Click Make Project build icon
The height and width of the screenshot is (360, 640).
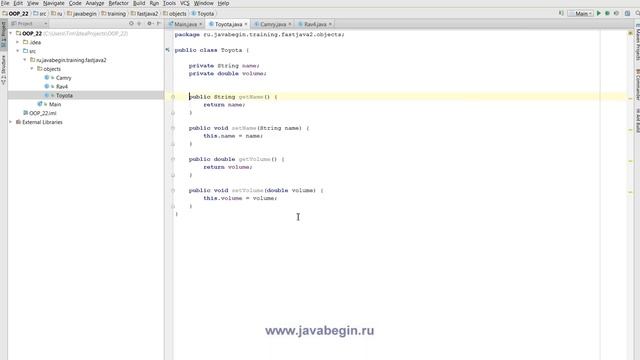tap(561, 13)
